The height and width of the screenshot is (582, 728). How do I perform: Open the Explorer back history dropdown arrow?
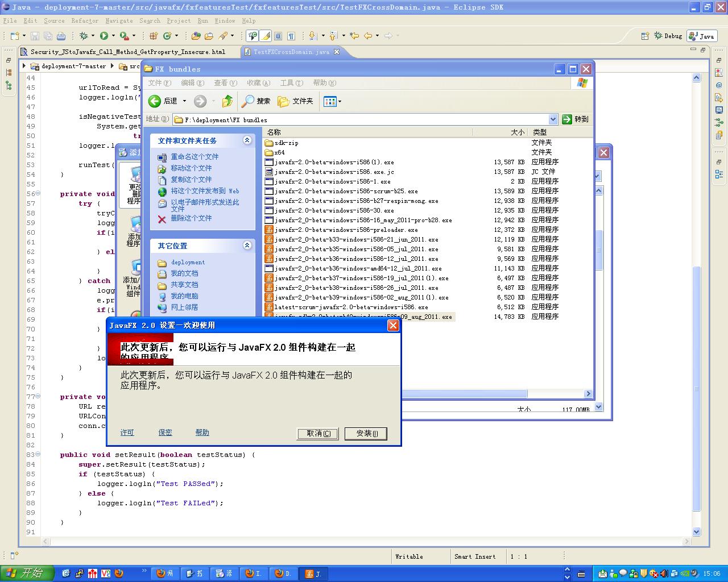(x=184, y=101)
